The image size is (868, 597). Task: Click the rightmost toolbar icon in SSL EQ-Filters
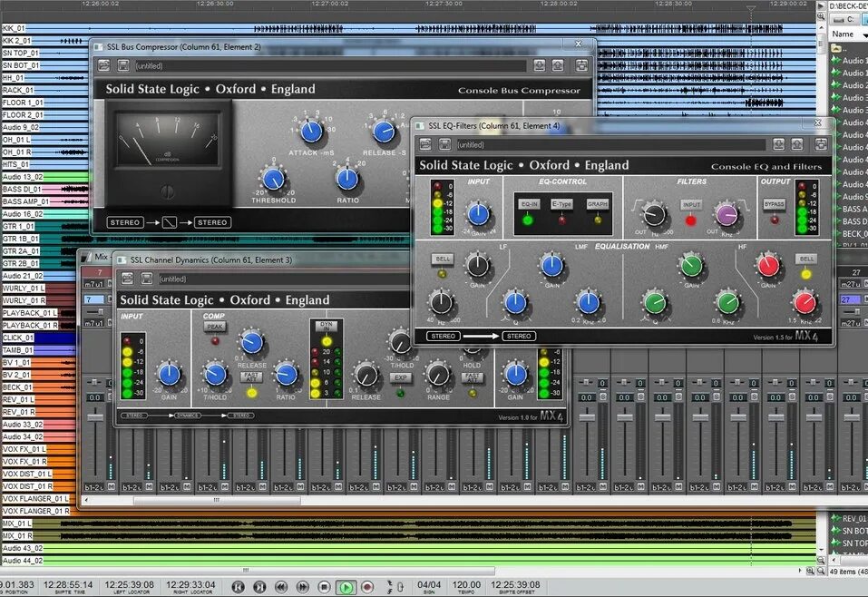[x=821, y=144]
